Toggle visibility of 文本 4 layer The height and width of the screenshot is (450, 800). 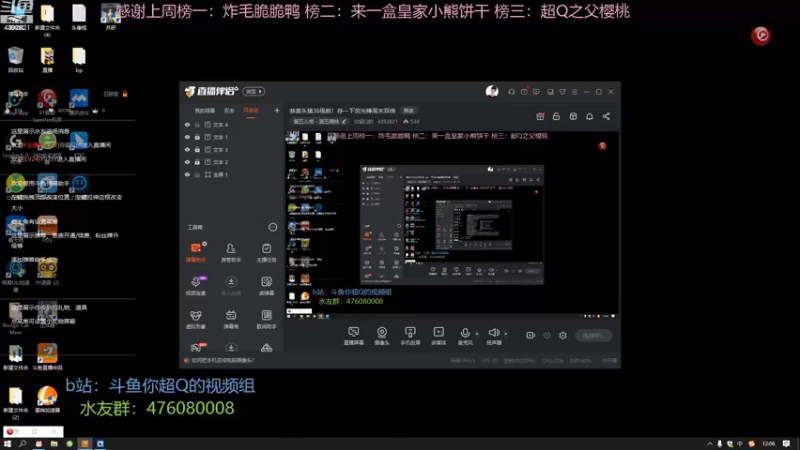[x=187, y=124]
